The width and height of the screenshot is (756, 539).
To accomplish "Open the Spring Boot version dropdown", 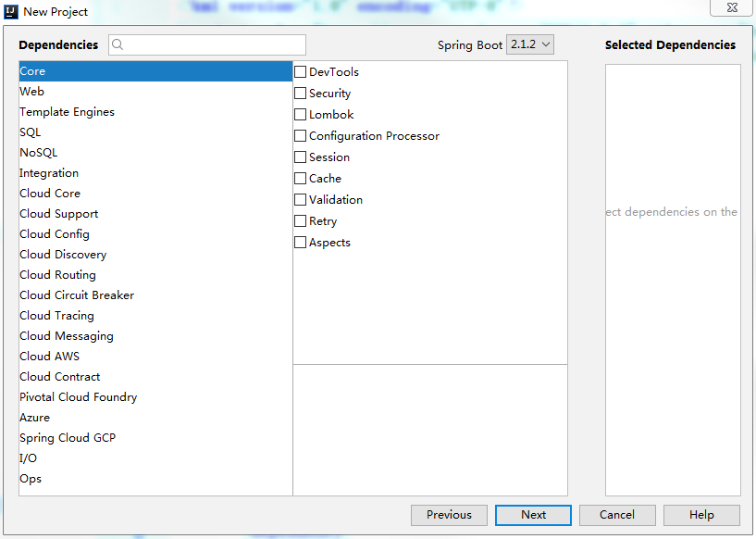I will coord(530,44).
